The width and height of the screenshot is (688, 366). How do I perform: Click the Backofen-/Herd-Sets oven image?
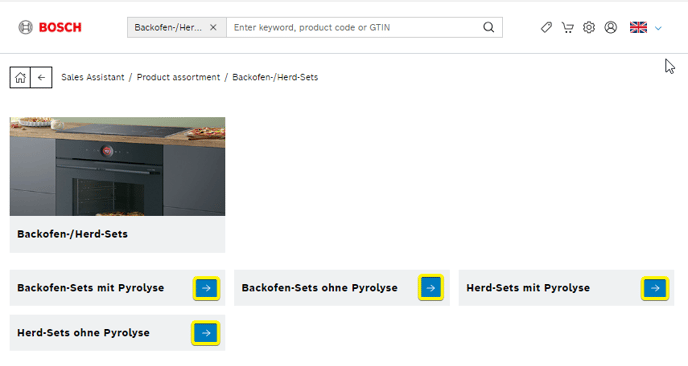coord(118,166)
